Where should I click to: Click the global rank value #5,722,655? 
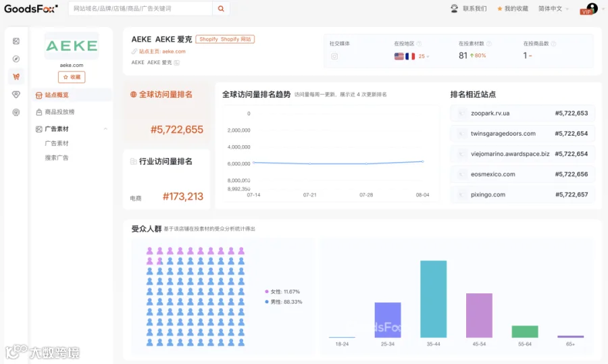click(x=177, y=130)
